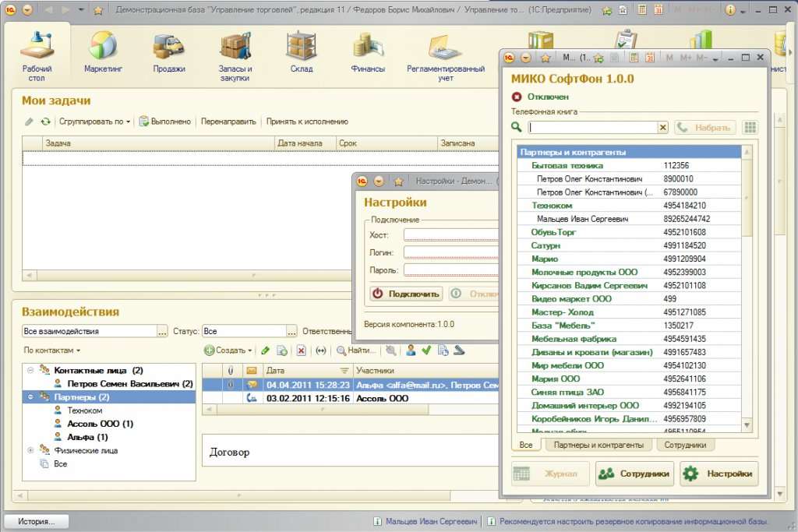Select Молочные продукты ООО in phone book
Image resolution: width=798 pixels, height=532 pixels.
tap(629, 272)
